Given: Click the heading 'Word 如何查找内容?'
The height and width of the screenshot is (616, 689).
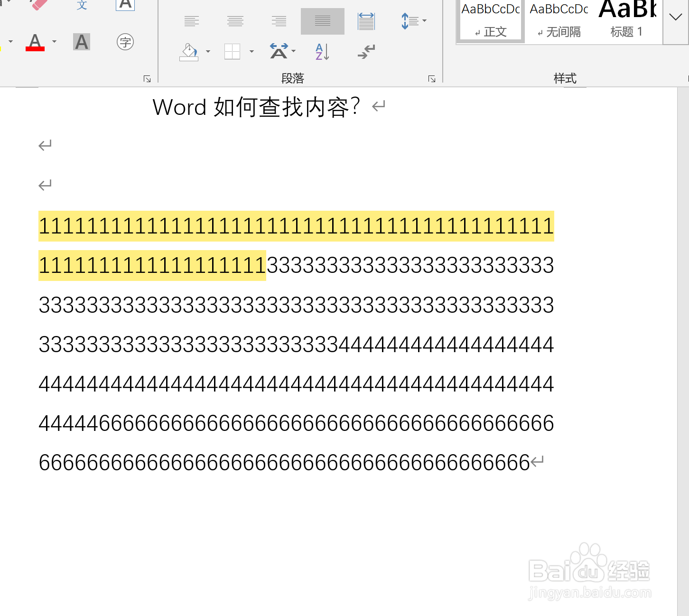Looking at the screenshot, I should pos(256,107).
